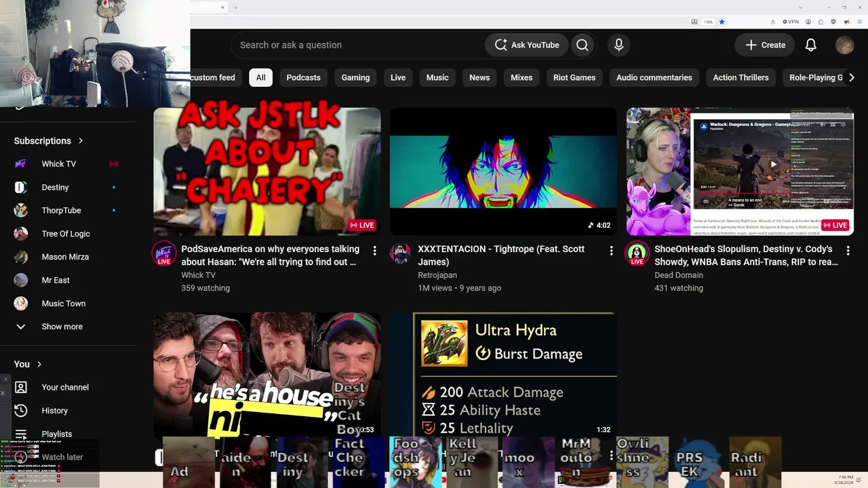Open the VPN button in browser toolbar

(x=791, y=22)
